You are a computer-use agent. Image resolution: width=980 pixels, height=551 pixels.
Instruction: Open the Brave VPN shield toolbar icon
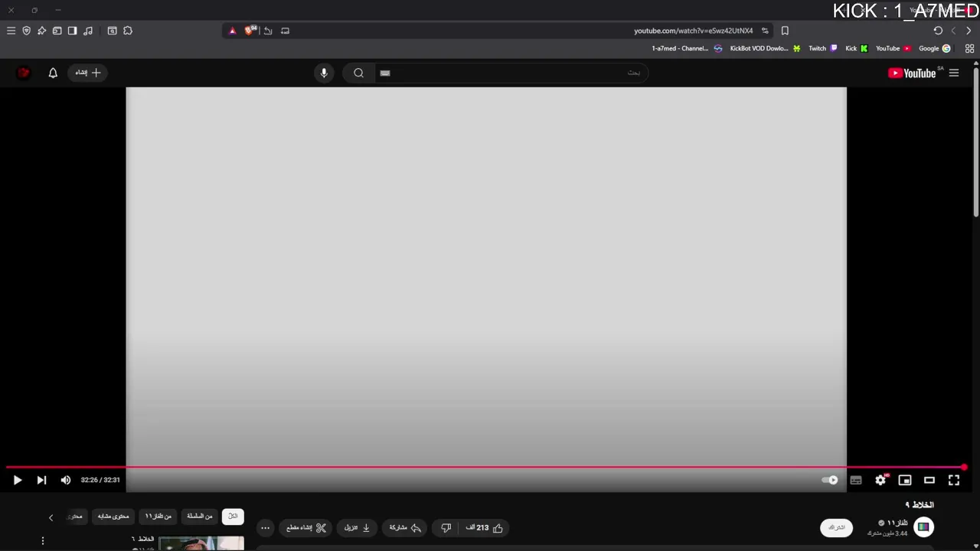(26, 31)
